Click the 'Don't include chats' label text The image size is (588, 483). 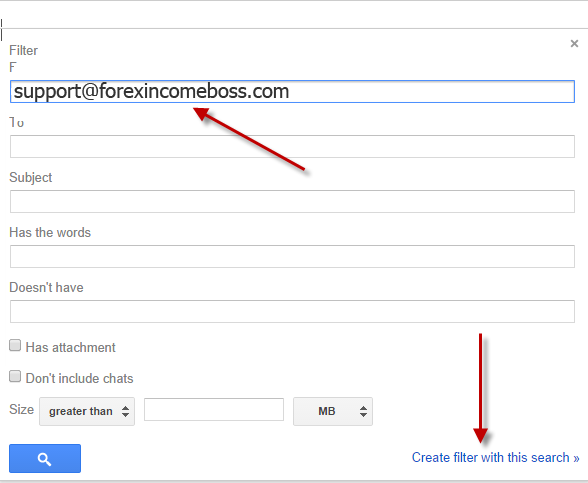point(80,378)
